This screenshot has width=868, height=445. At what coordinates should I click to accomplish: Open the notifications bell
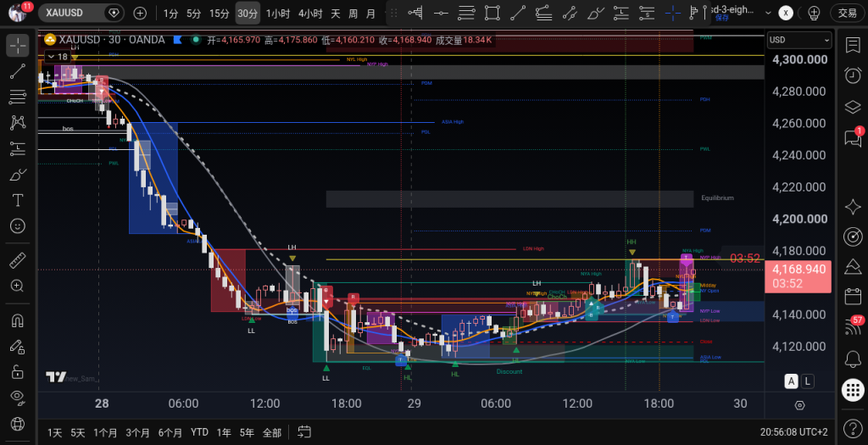(853, 359)
